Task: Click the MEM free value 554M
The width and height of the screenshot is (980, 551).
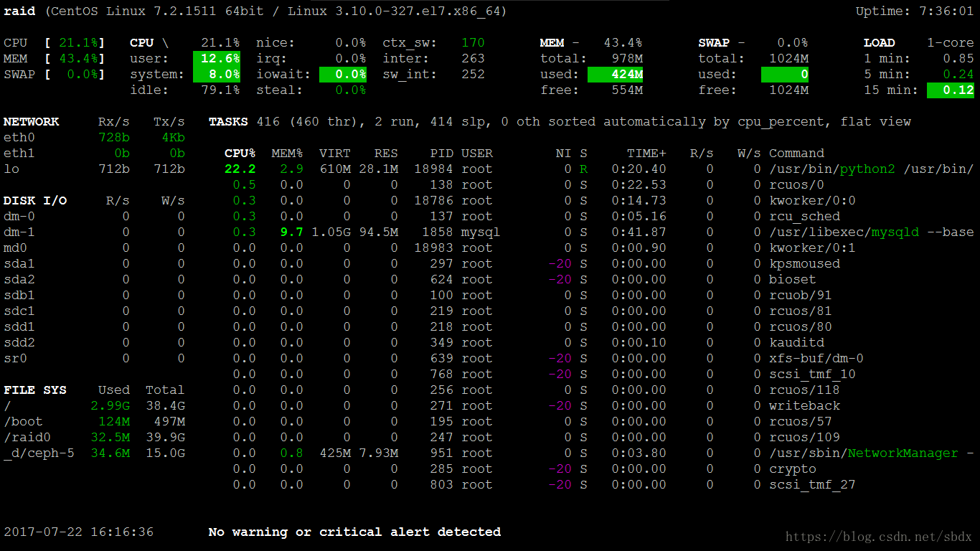Action: tap(627, 90)
